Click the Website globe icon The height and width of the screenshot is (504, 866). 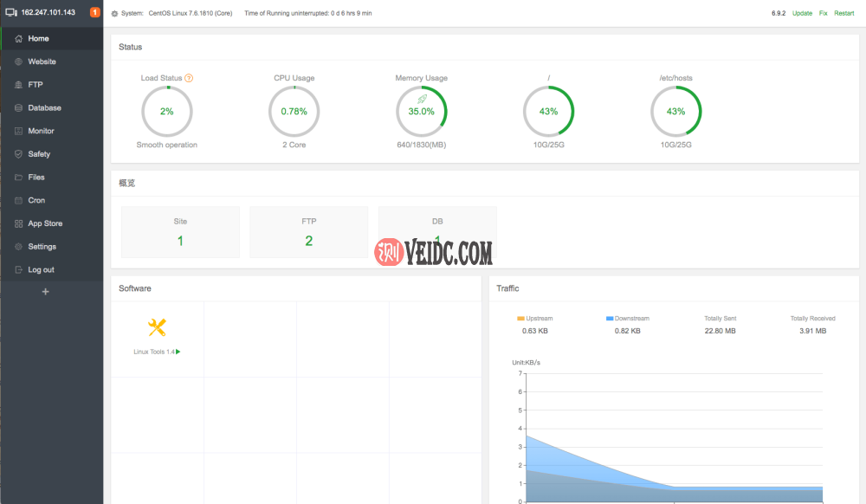[18, 61]
